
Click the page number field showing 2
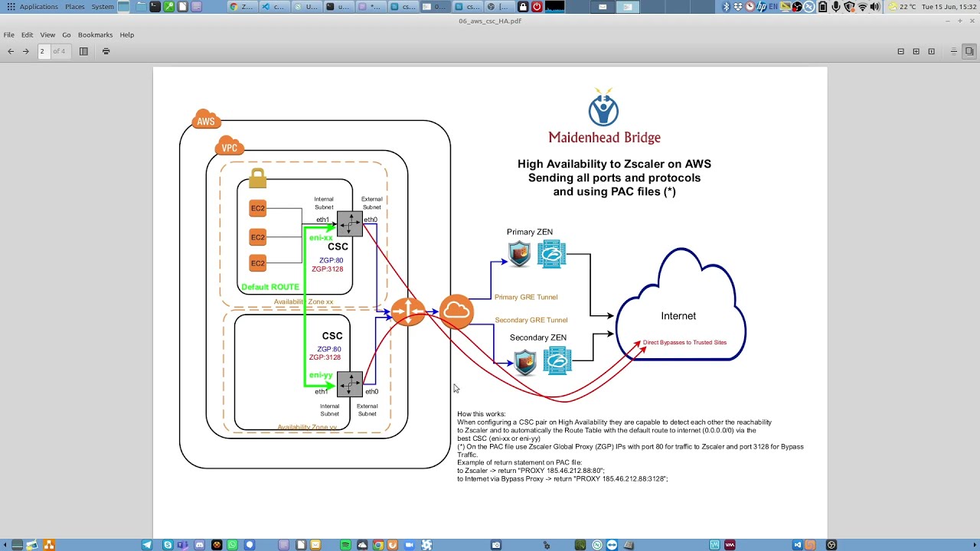44,51
